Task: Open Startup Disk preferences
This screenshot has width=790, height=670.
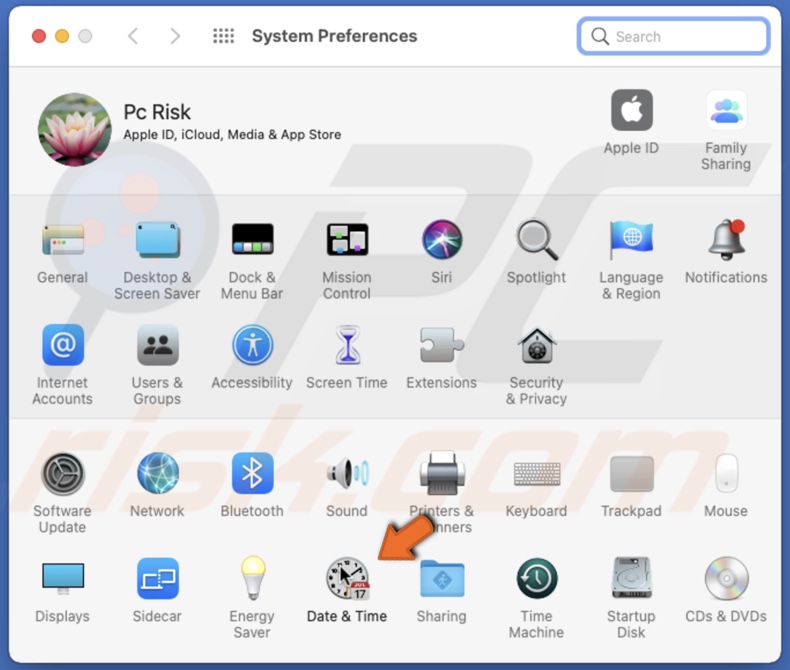Action: (x=631, y=578)
